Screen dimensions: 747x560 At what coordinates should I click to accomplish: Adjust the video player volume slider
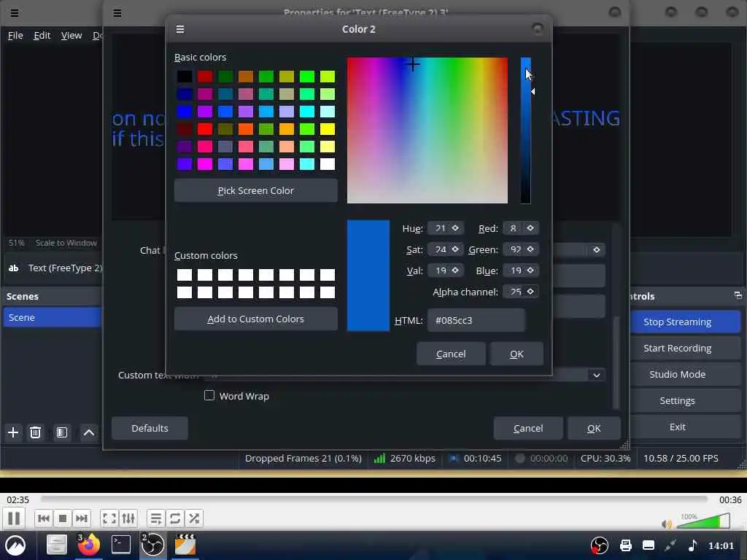click(x=703, y=521)
